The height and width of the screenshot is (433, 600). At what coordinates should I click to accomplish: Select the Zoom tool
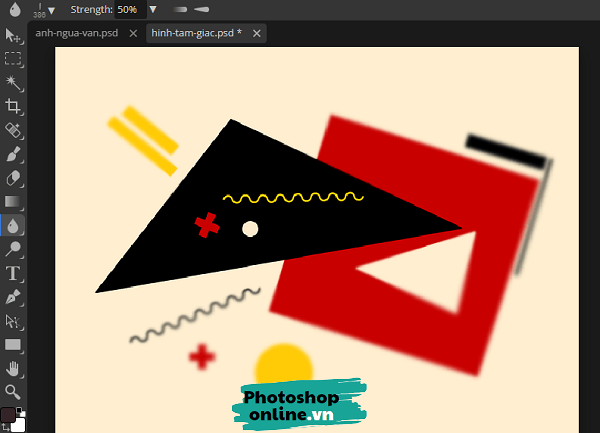click(13, 391)
